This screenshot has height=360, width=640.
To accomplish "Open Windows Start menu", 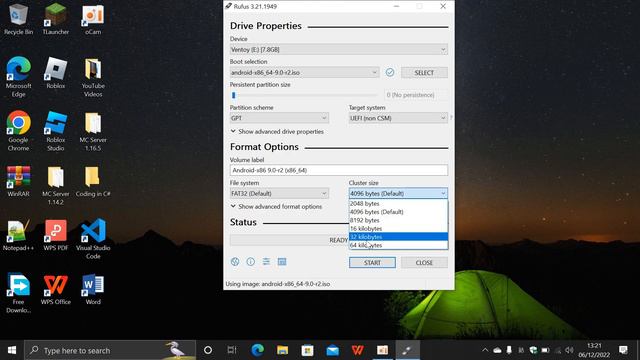I will [x=12, y=350].
